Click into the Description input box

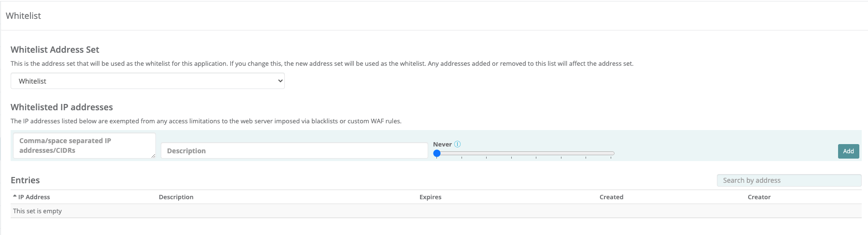294,151
